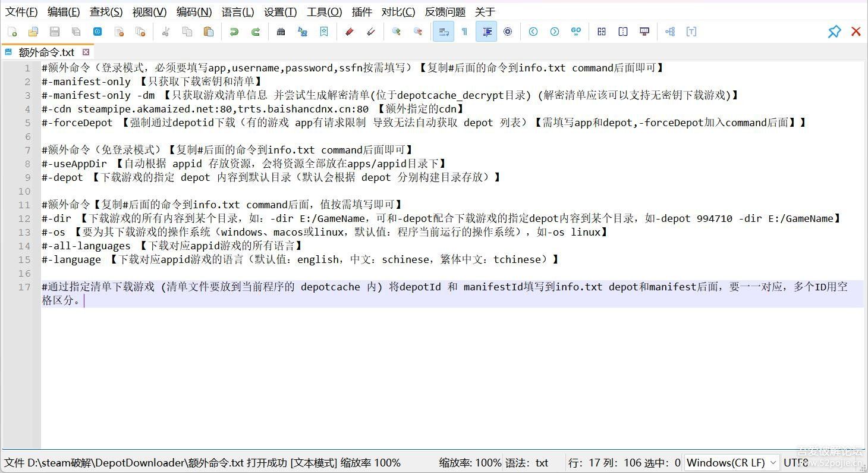Close the 额外命令.txt tab
The width and height of the screenshot is (868, 473).
click(x=86, y=52)
